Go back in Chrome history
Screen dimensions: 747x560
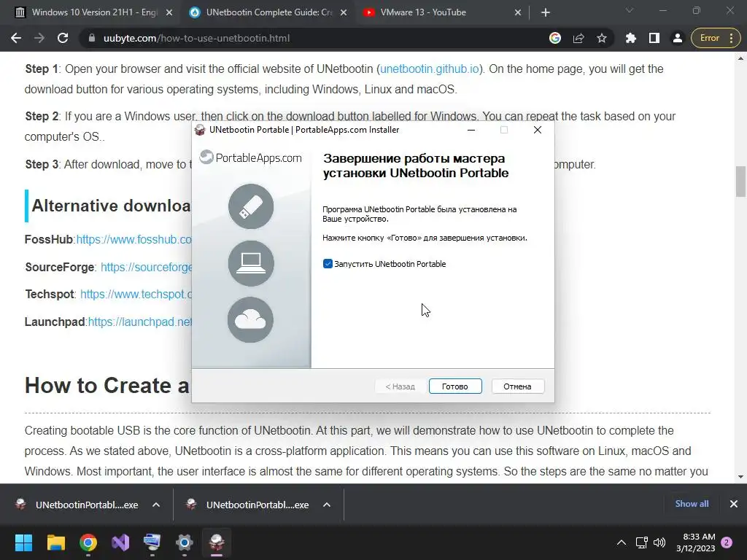16,38
